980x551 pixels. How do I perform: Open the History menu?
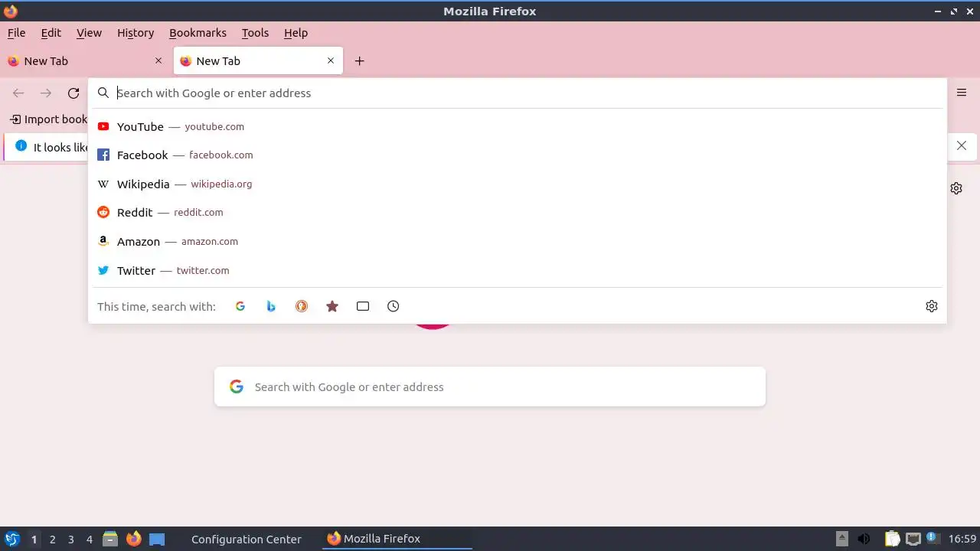(136, 33)
